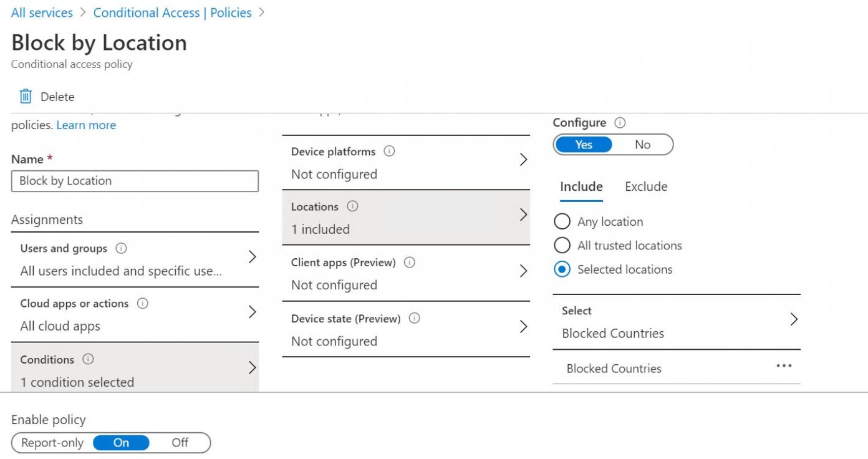Expand the Select Blocked Countries chevron
This screenshot has height=459, width=868.
(x=794, y=319)
